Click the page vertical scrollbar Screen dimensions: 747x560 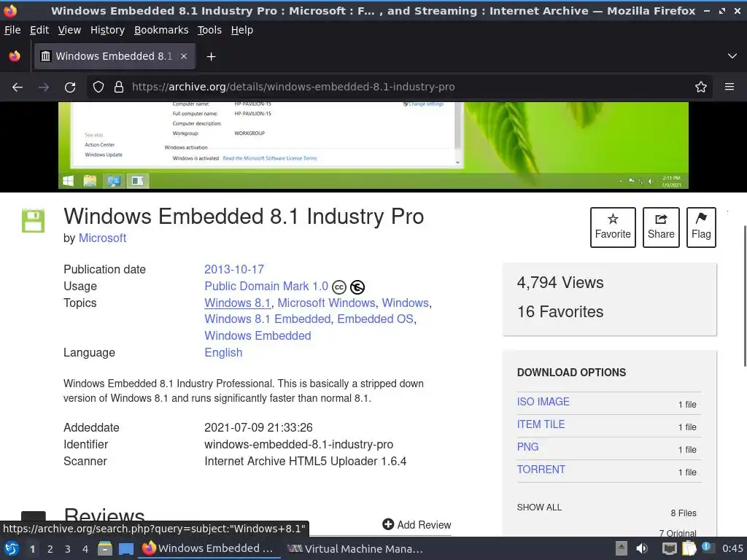[x=745, y=296]
